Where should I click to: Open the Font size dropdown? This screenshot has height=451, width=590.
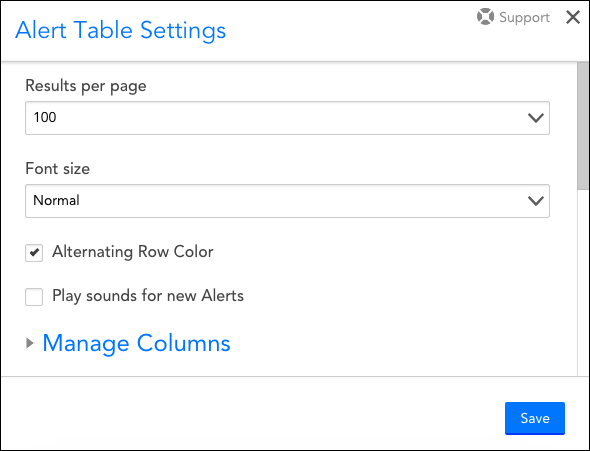click(287, 201)
